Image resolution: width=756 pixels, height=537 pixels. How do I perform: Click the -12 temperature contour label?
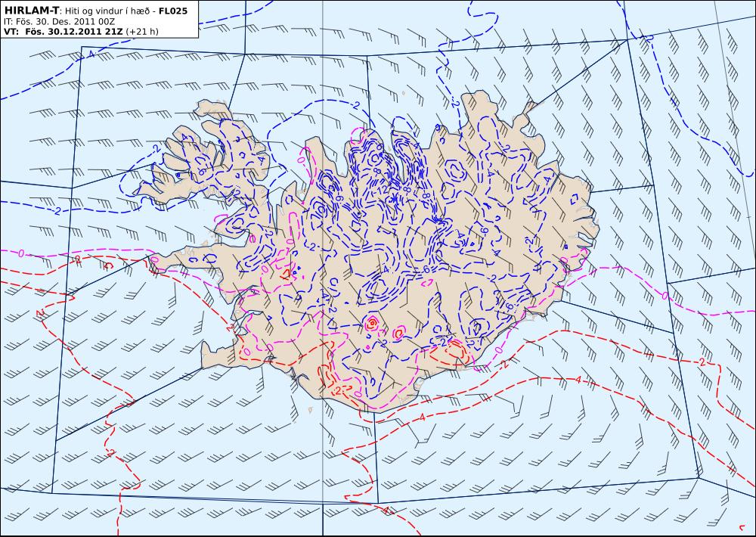(382, 191)
